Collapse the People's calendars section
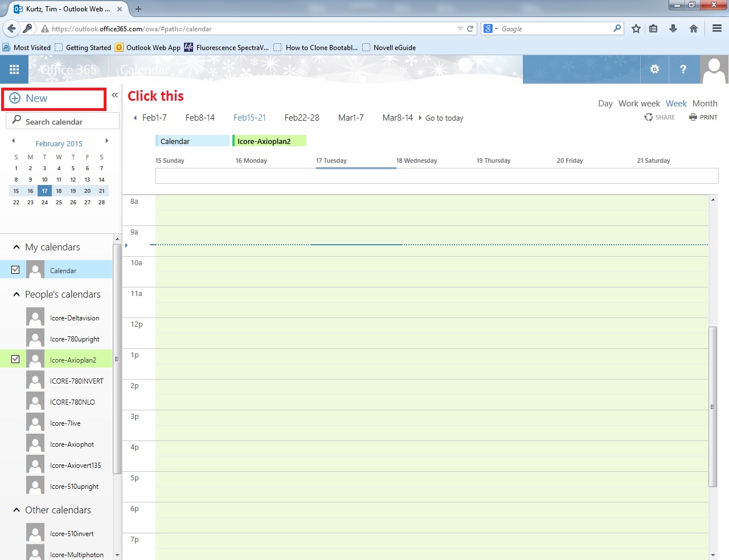The width and height of the screenshot is (729, 560). click(17, 294)
